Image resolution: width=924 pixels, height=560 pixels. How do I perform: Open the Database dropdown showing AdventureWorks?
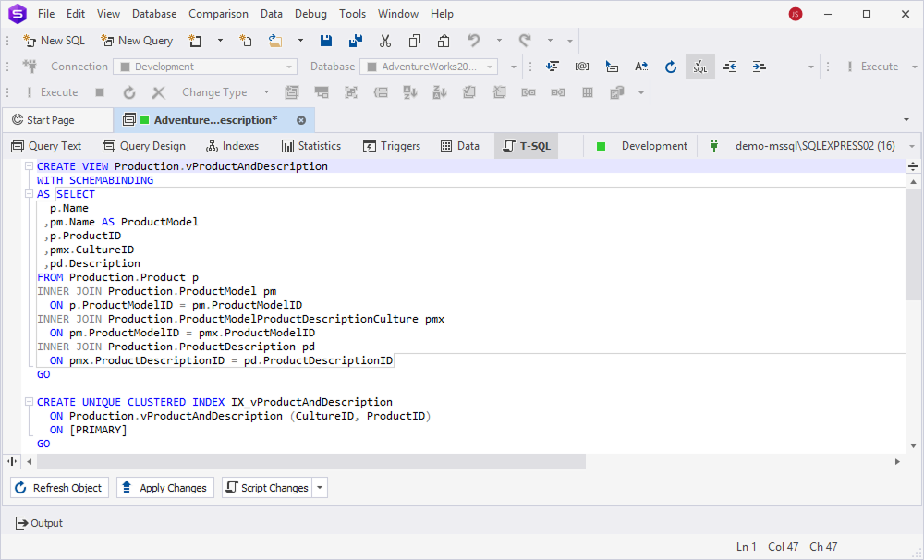pyautogui.click(x=429, y=67)
